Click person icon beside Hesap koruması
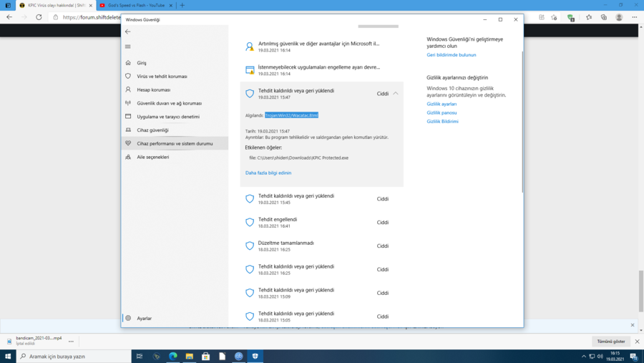Viewport: 644px width, 363px height. pos(128,89)
